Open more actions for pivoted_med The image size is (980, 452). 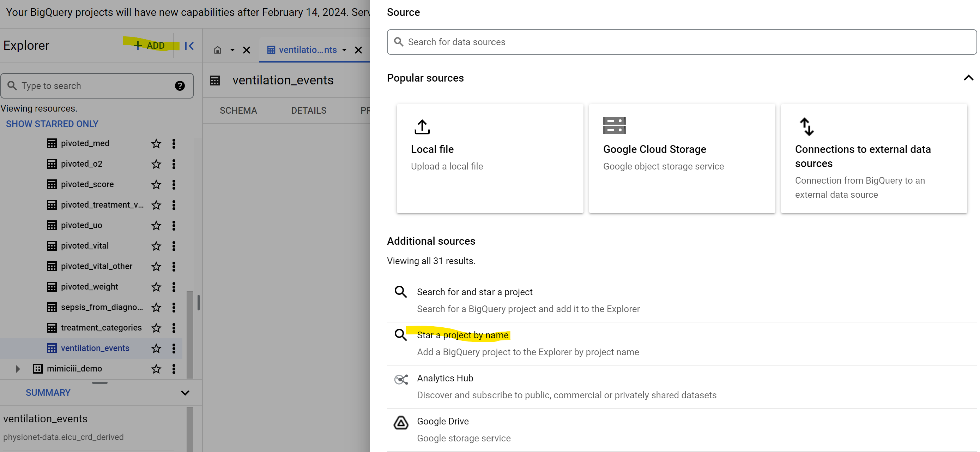[174, 144]
